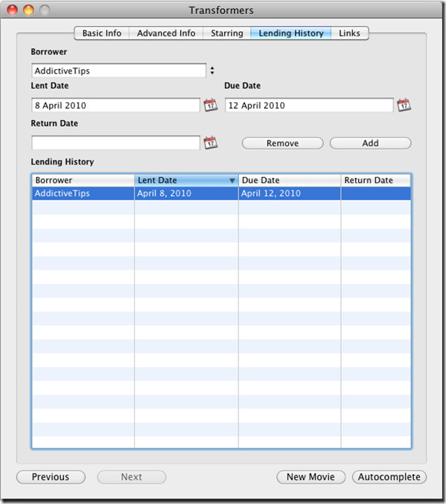Run Autocomplete for this movie
Screen dimensions: 446x504
(389, 477)
